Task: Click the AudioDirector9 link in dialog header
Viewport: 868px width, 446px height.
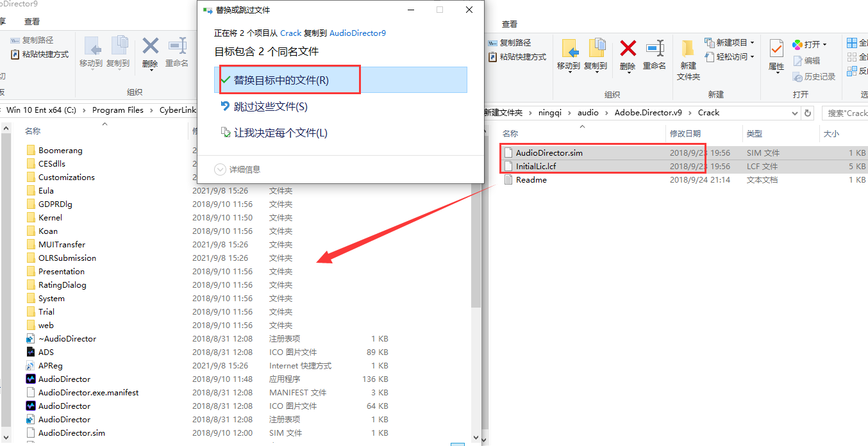Action: (358, 33)
